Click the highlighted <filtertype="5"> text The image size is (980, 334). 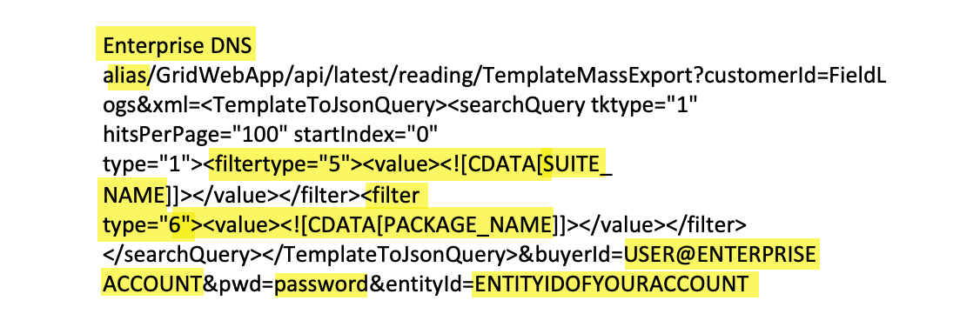(x=284, y=165)
